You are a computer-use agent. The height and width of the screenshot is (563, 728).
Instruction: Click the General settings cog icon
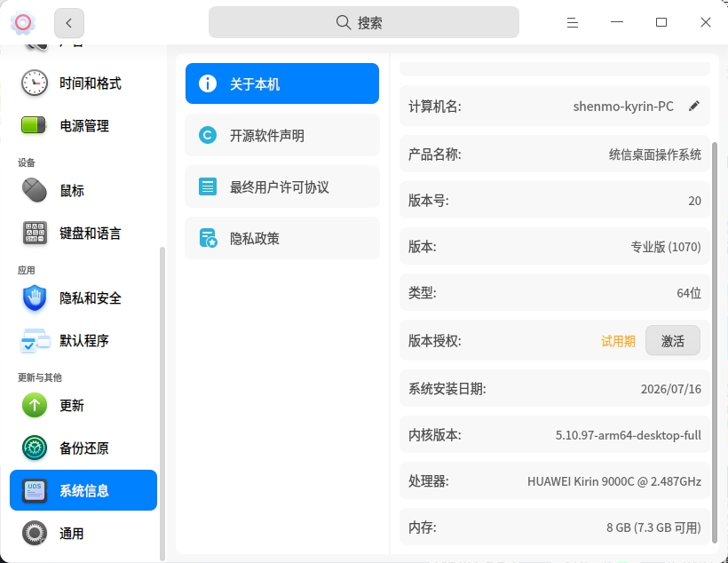35,534
